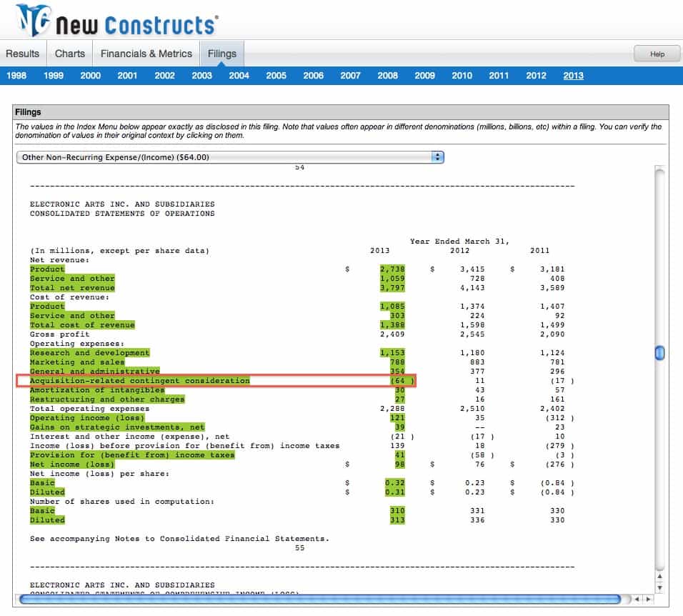
Task: Open the Other Non-Recurring Expense/(Income) dropdown
Action: (x=230, y=157)
